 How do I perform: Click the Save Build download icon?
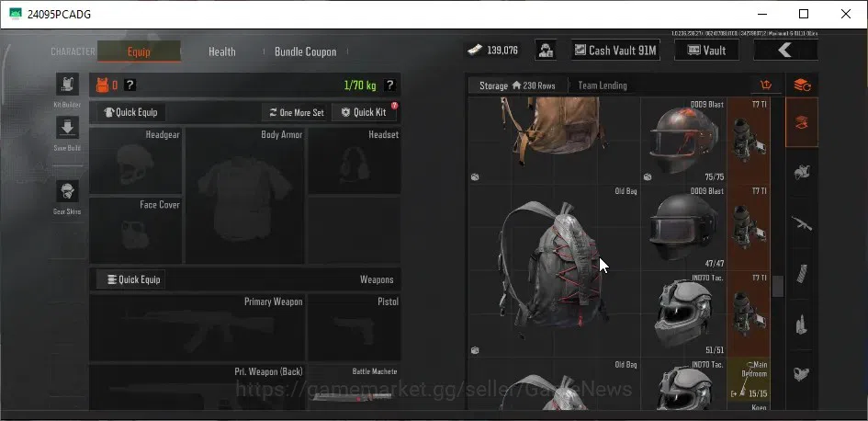(x=67, y=128)
